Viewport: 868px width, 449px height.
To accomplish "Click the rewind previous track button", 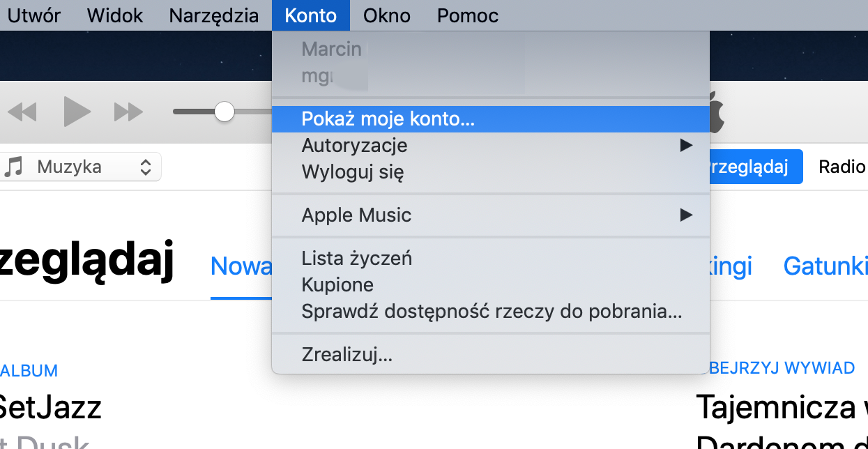I will pyautogui.click(x=21, y=112).
